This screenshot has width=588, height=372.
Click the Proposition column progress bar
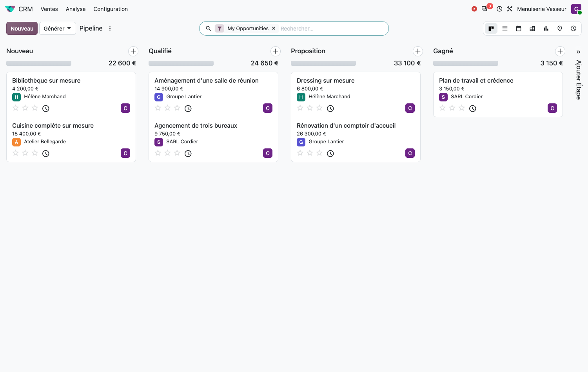point(323,63)
